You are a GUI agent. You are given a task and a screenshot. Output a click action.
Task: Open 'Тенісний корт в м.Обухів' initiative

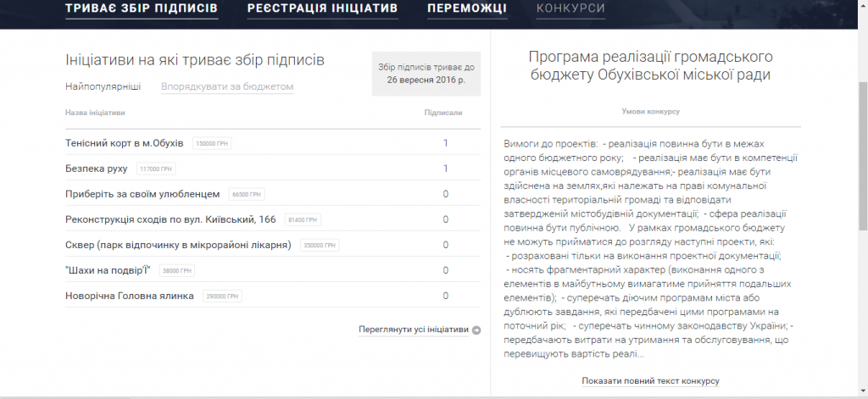(x=124, y=143)
